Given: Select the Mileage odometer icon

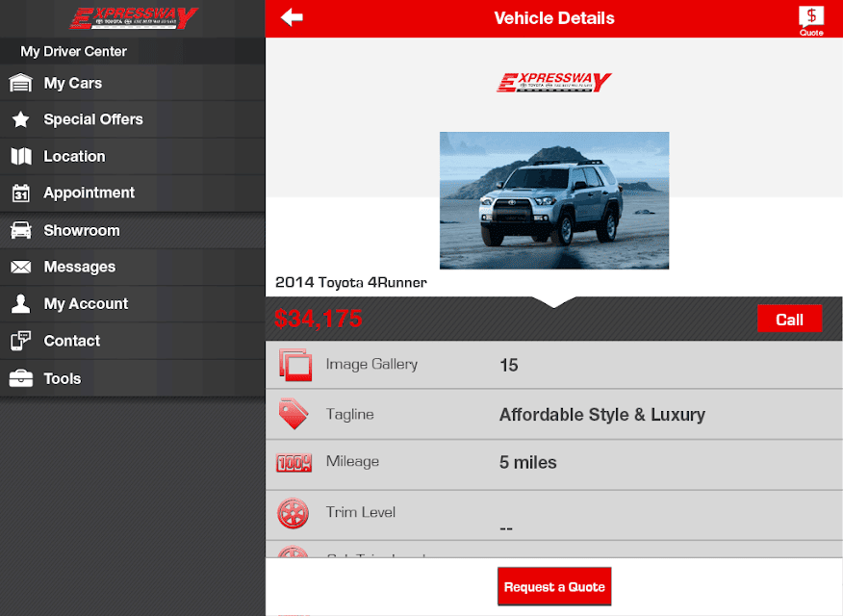Looking at the screenshot, I should click(294, 463).
